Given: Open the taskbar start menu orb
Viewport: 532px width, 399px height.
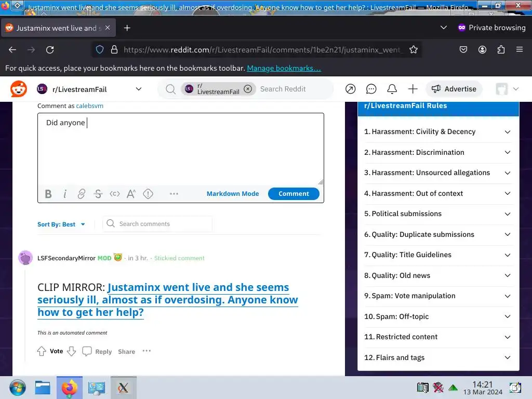Looking at the screenshot, I should click(x=17, y=388).
